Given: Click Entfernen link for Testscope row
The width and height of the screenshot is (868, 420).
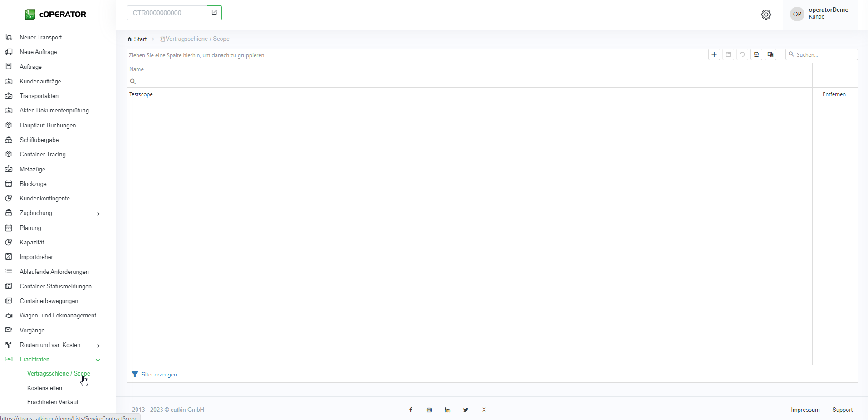Looking at the screenshot, I should [834, 94].
